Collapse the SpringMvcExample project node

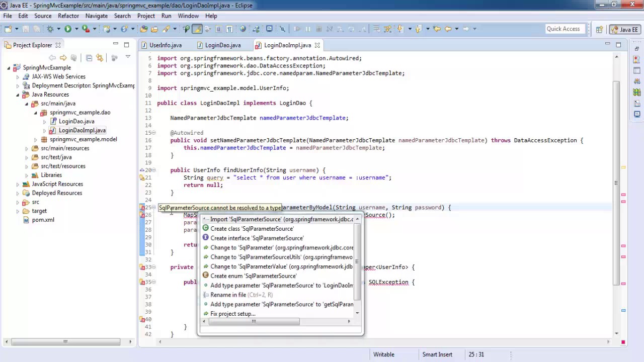click(9, 68)
